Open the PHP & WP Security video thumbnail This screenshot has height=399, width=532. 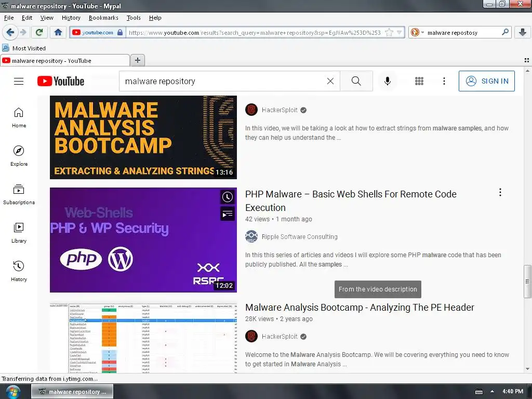[x=143, y=240]
